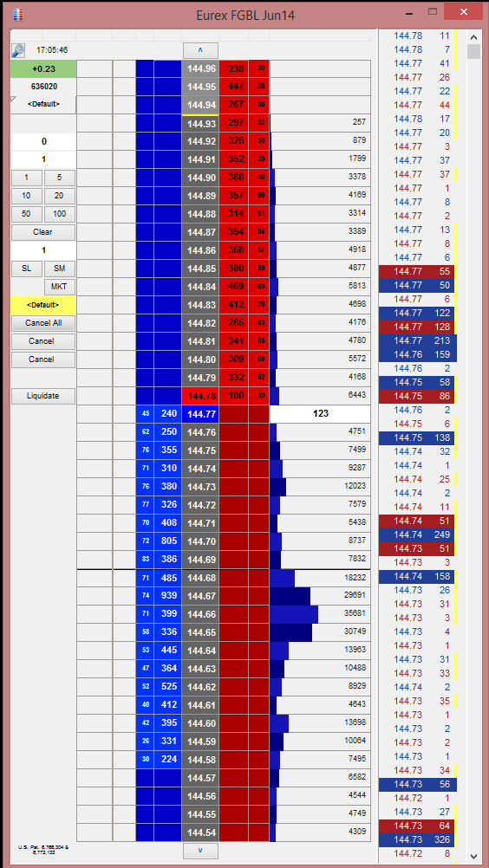
Task: Click the 636020 account number cell
Action: pos(43,87)
